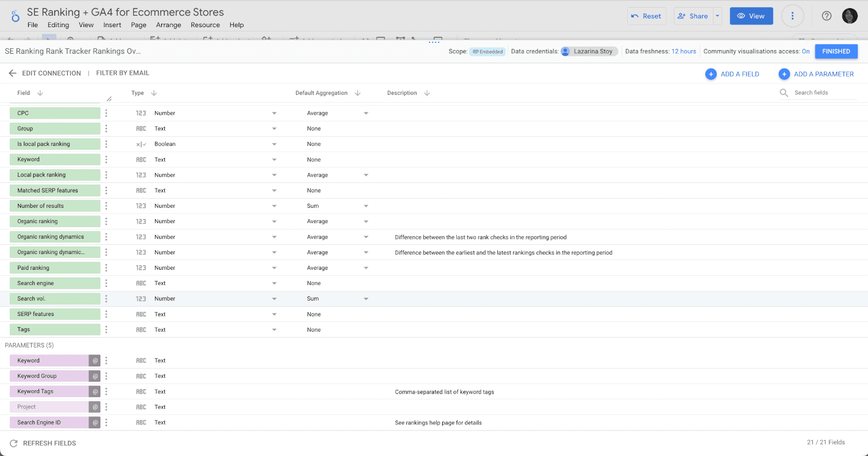Click FILTER BY EMAIL link
The height and width of the screenshot is (456, 868).
[123, 73]
